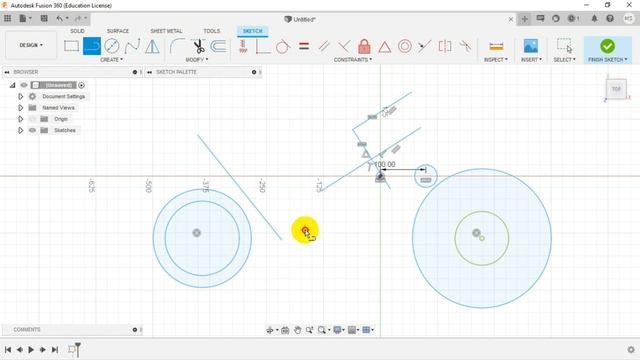Screen dimensions: 640x360
Task: Click the TOP face of ViewCube
Action: [616, 89]
